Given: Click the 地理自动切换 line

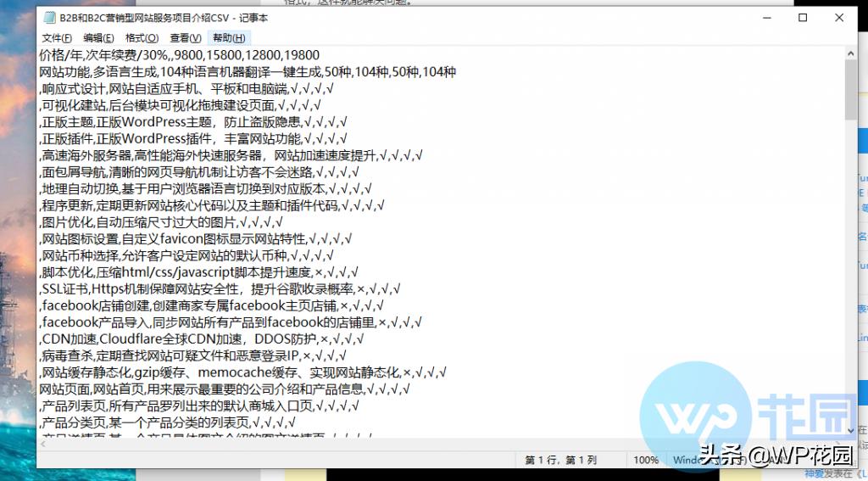Looking at the screenshot, I should pyautogui.click(x=205, y=188).
